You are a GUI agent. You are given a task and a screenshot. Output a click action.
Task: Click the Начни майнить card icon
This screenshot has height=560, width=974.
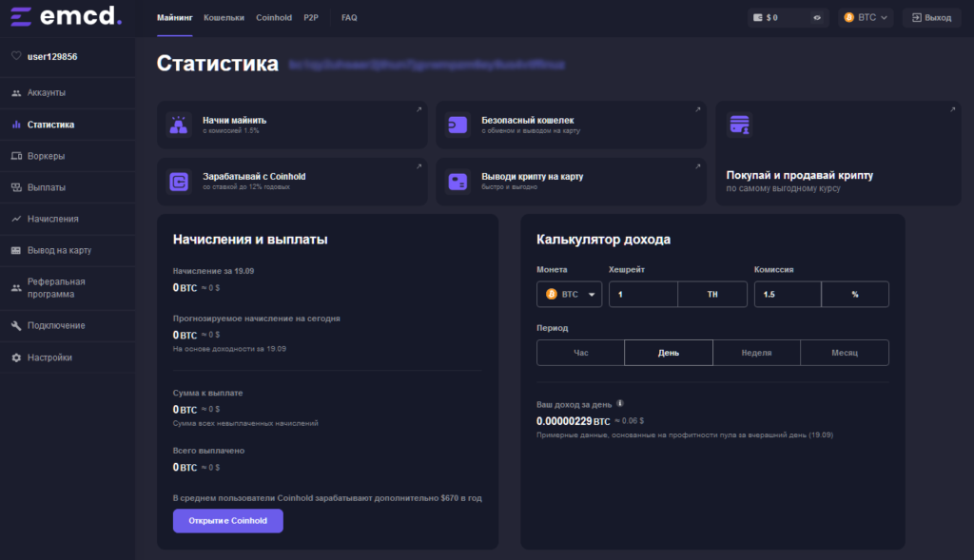[x=179, y=125]
